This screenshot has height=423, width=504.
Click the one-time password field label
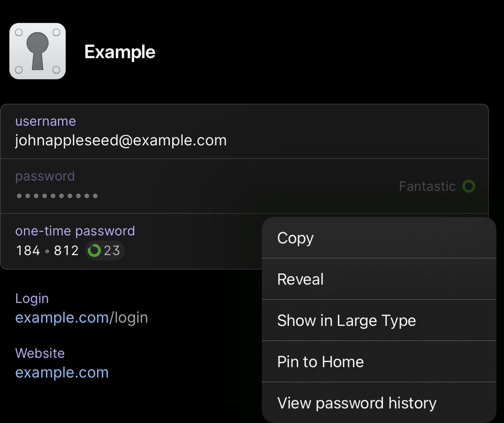click(x=75, y=231)
